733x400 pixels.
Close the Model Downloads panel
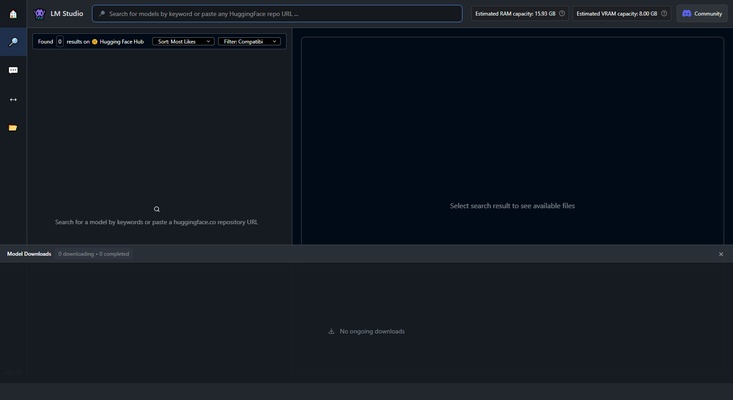pyautogui.click(x=721, y=254)
